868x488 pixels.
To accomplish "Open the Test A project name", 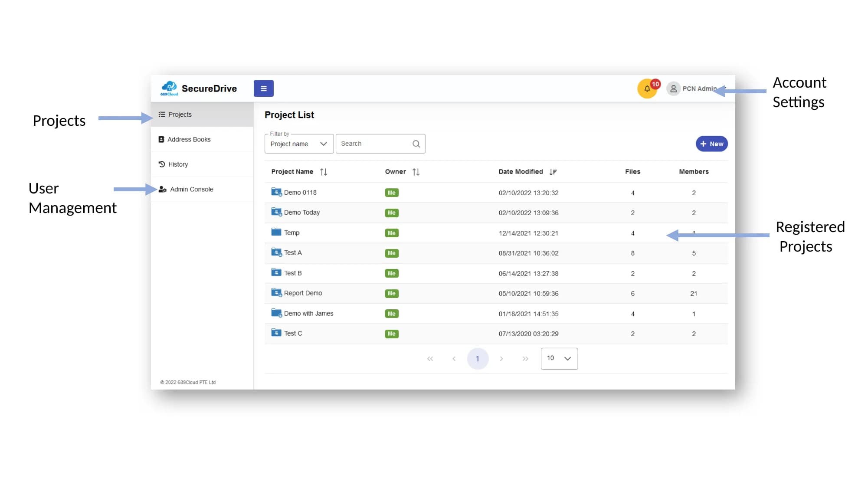I will point(293,253).
